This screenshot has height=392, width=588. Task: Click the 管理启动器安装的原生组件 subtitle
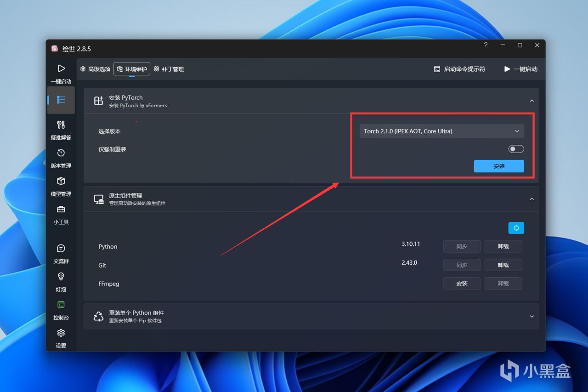tap(137, 203)
